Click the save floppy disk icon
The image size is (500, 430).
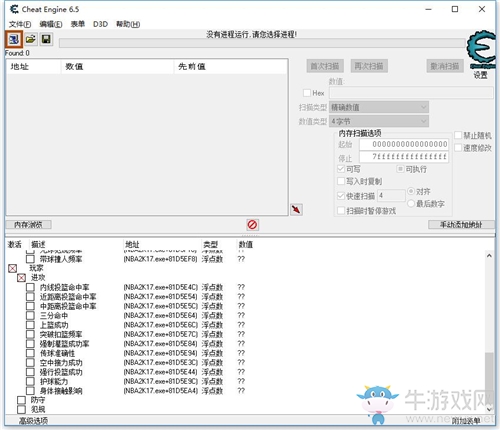tap(46, 39)
